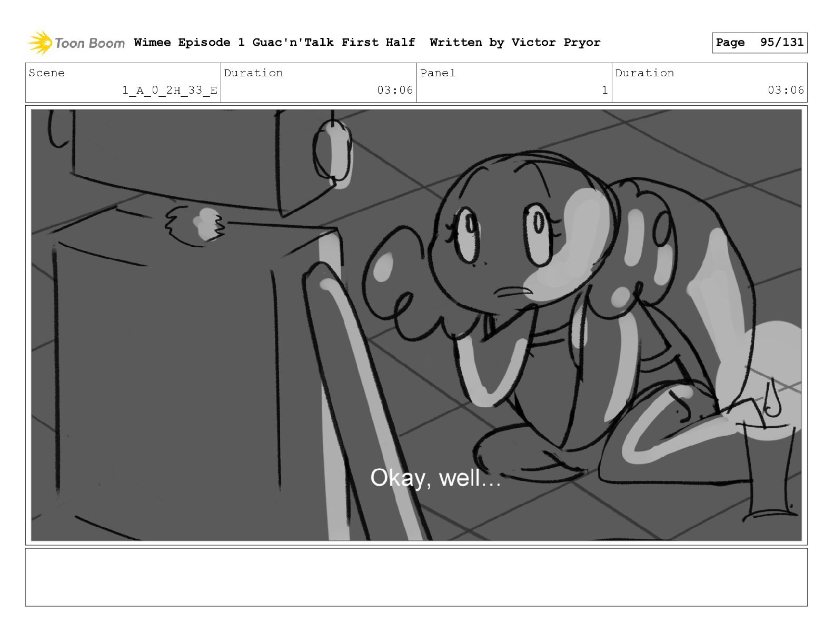Screen dimensions: 834x644
Task: Click the panel Duration value 03:06
Action: [786, 90]
